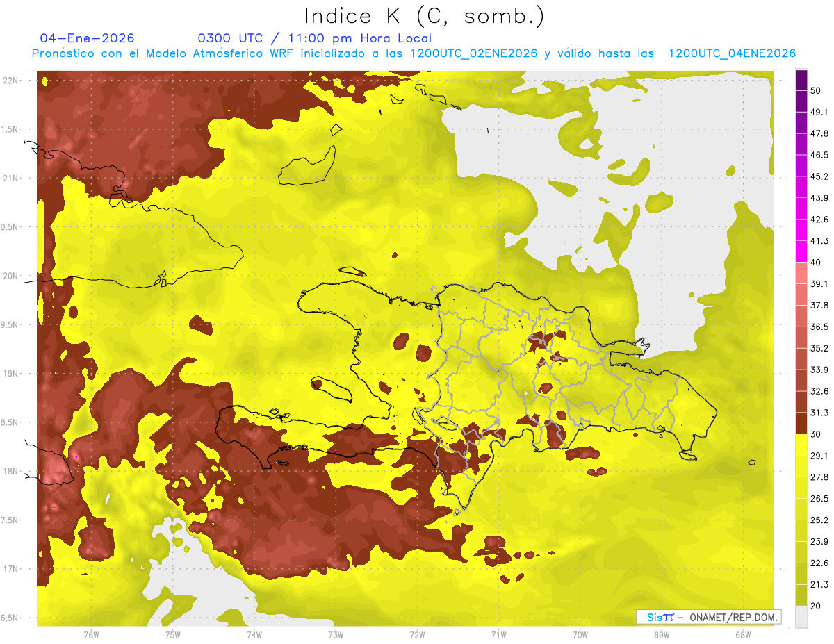
Task: Click the "49.1" color scale label
Action: (x=819, y=112)
